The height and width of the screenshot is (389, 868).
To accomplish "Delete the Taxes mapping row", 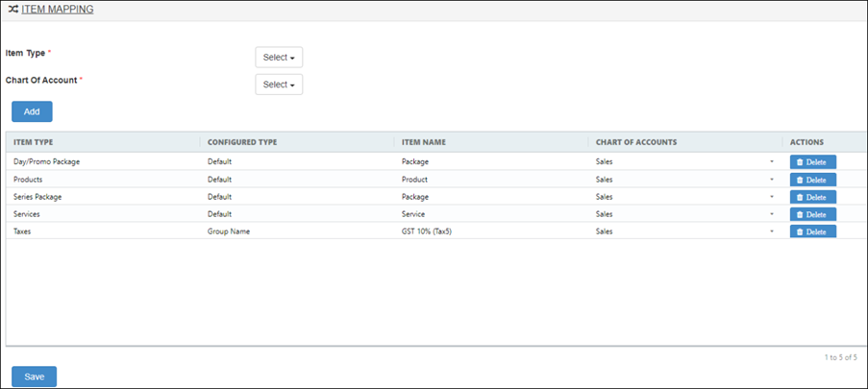I will (x=812, y=231).
